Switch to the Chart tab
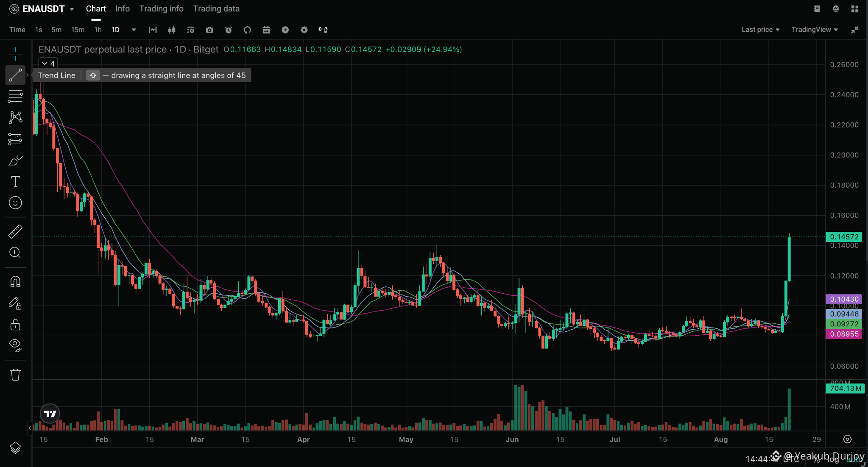Viewport: 868px width, 467px height. click(x=96, y=9)
